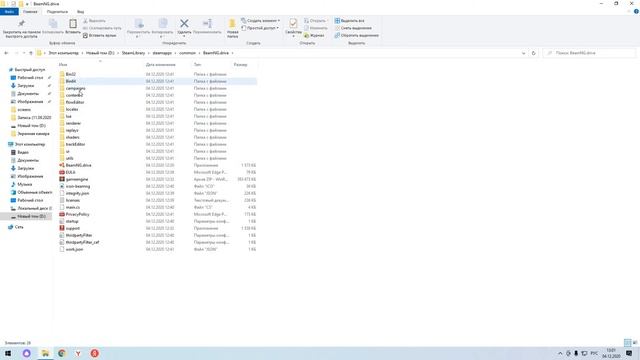Open the File (Файл) ribbon tab
The width and height of the screenshot is (640, 360).
(x=9, y=12)
